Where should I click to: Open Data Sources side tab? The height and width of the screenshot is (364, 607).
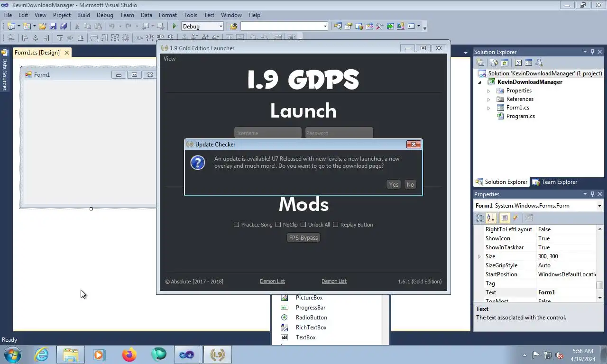click(x=4, y=70)
